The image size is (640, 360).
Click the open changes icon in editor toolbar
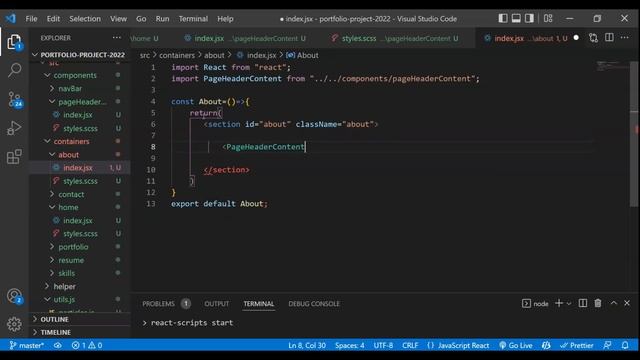pos(593,38)
